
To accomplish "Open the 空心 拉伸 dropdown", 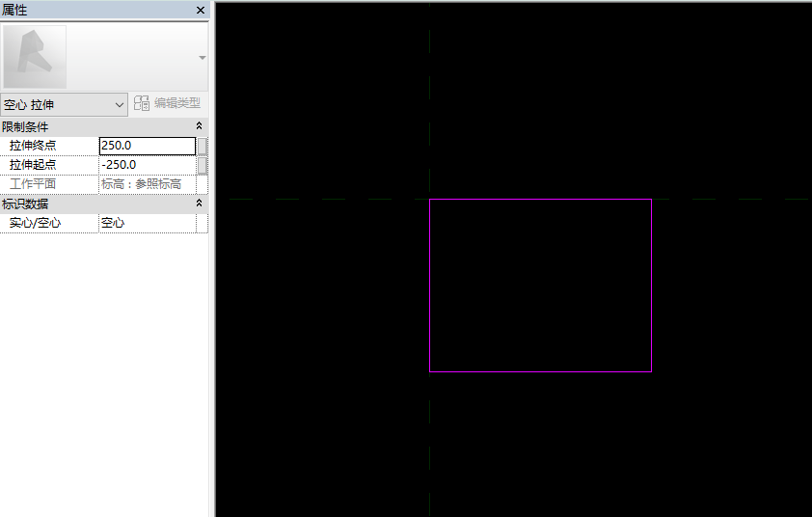I will tap(65, 104).
